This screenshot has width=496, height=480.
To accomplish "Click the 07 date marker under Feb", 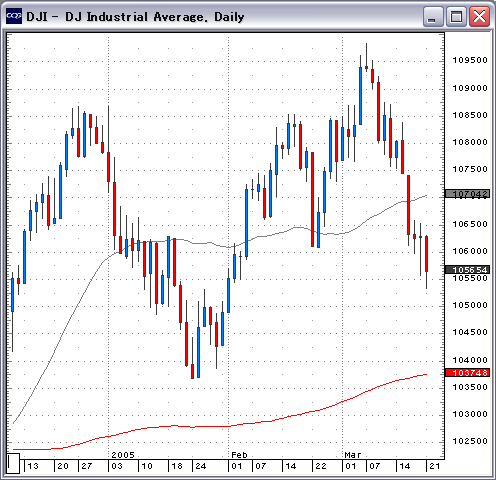I will click(261, 466).
